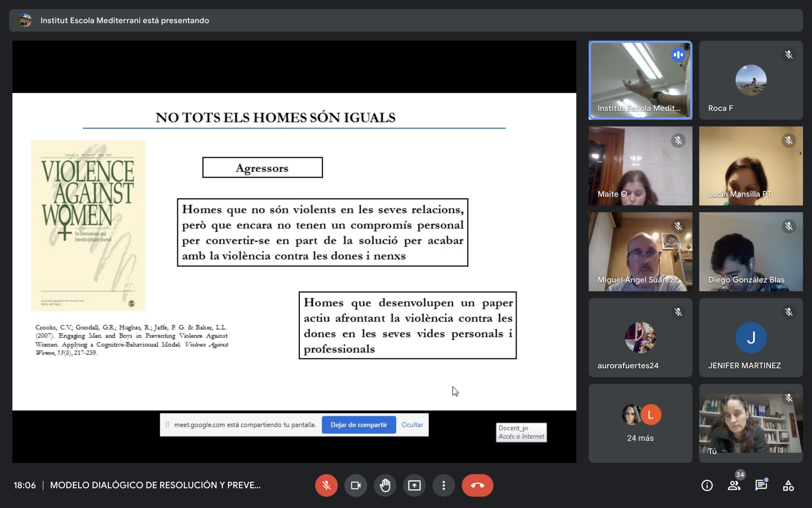This screenshot has width=812, height=508.
Task: Leave the call with the red hang-up button
Action: (x=477, y=485)
